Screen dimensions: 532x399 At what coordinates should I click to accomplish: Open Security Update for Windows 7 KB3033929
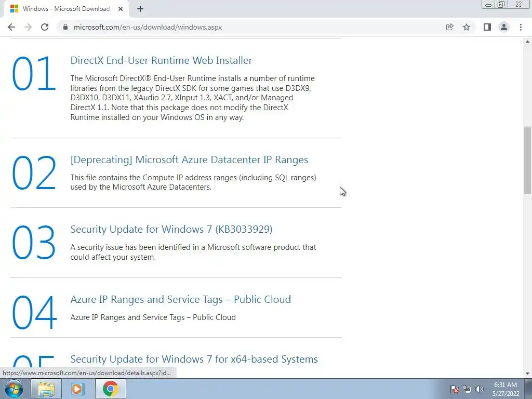pos(171,229)
